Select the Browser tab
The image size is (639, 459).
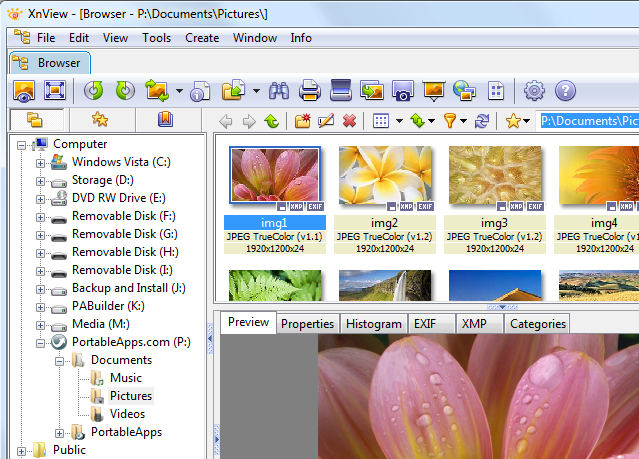[50, 63]
